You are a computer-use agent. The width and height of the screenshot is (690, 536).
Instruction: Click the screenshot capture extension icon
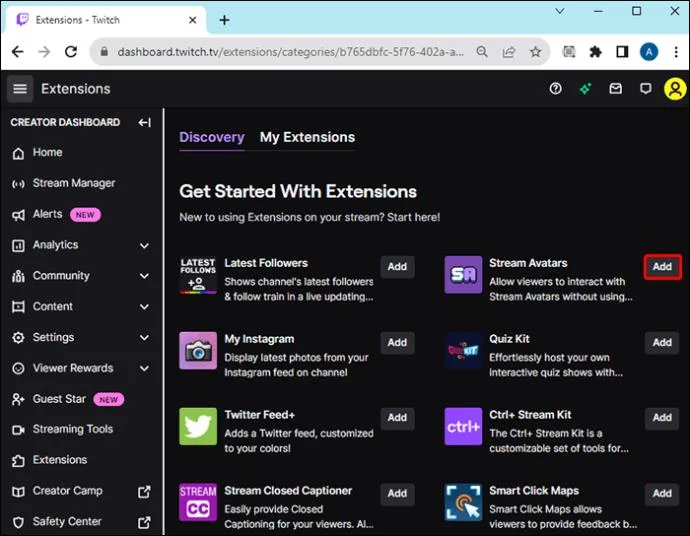tap(569, 52)
